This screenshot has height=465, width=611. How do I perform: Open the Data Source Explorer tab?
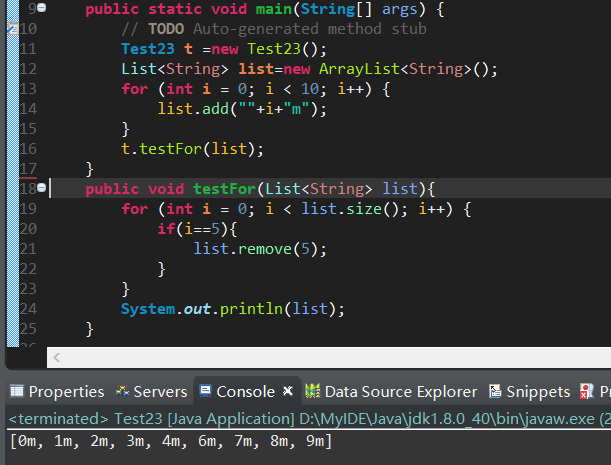[x=391, y=391]
